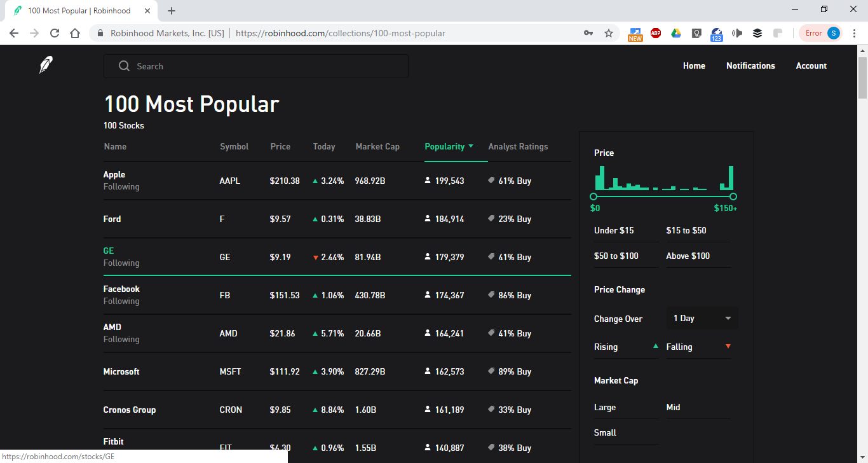This screenshot has height=463, width=868.
Task: Click Facebook's $151.53 price
Action: 285,295
